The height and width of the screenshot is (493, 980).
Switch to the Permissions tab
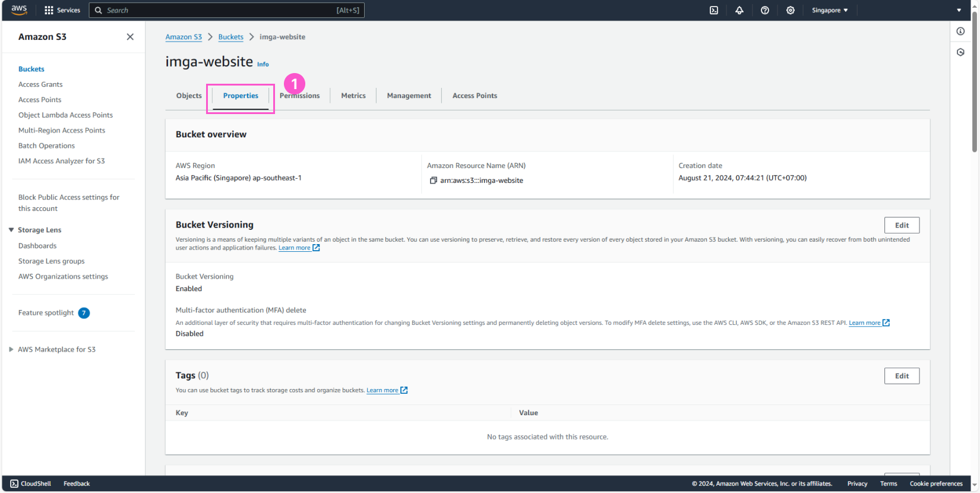[299, 96]
